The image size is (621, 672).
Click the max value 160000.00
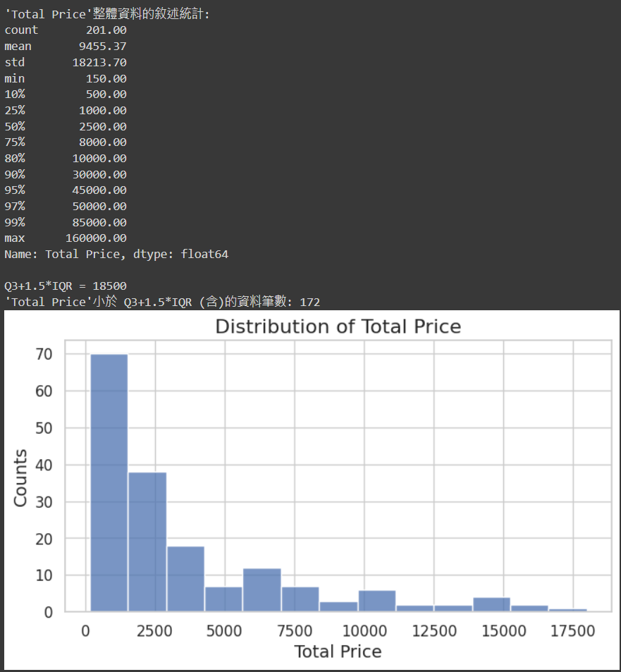(x=96, y=238)
